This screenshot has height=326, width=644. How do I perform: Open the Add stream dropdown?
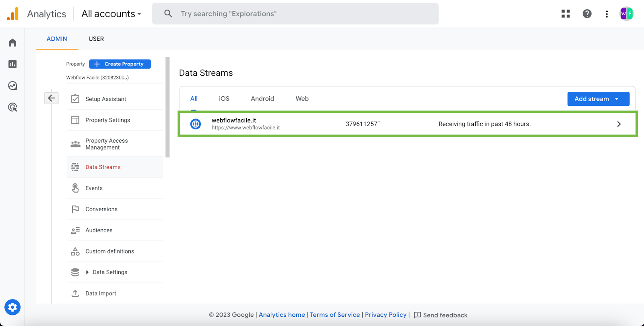(x=598, y=99)
